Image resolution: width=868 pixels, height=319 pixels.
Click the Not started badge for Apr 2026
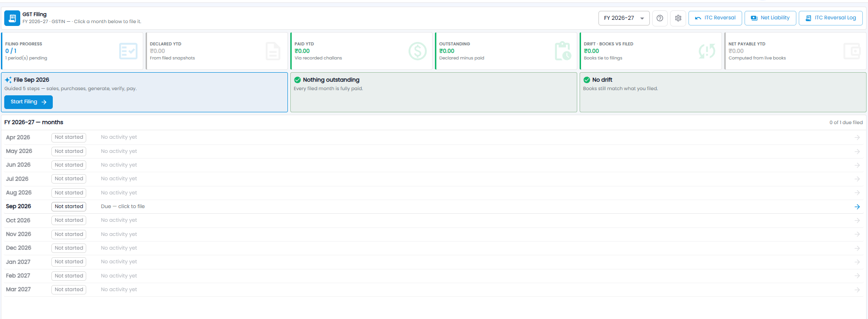click(69, 137)
